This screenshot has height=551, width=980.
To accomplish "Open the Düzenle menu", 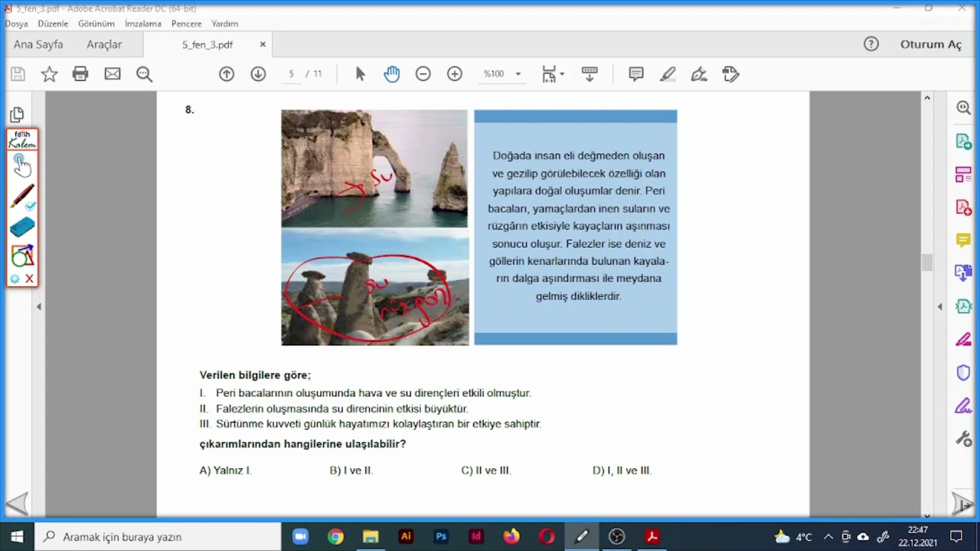I will 53,24.
